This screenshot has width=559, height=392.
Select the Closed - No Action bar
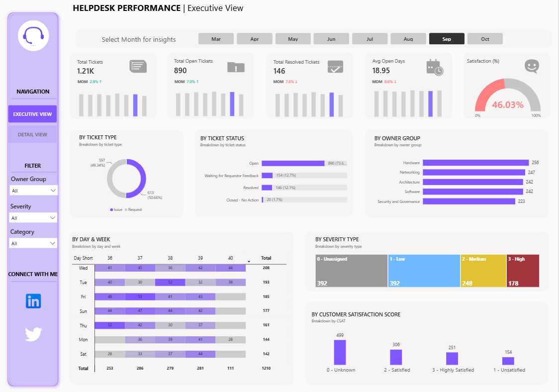(263, 200)
